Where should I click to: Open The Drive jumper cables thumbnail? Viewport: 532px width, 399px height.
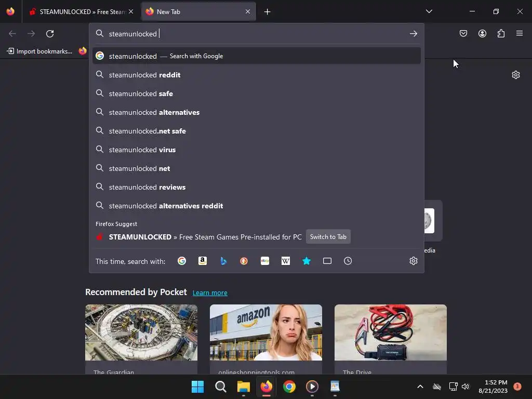pos(391,332)
